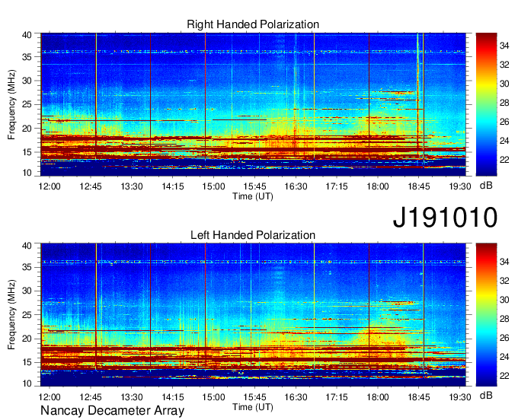Click the "Nancay Decameter Array" caption

(x=112, y=411)
